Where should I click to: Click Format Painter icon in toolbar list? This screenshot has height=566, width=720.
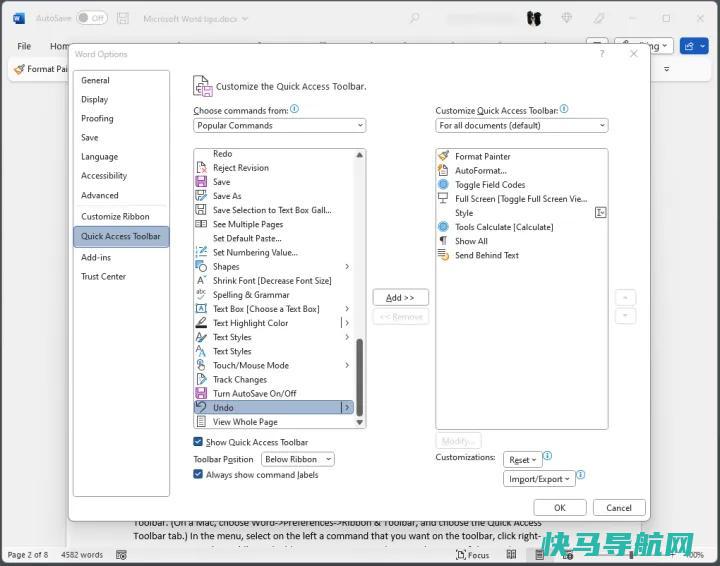(443, 156)
